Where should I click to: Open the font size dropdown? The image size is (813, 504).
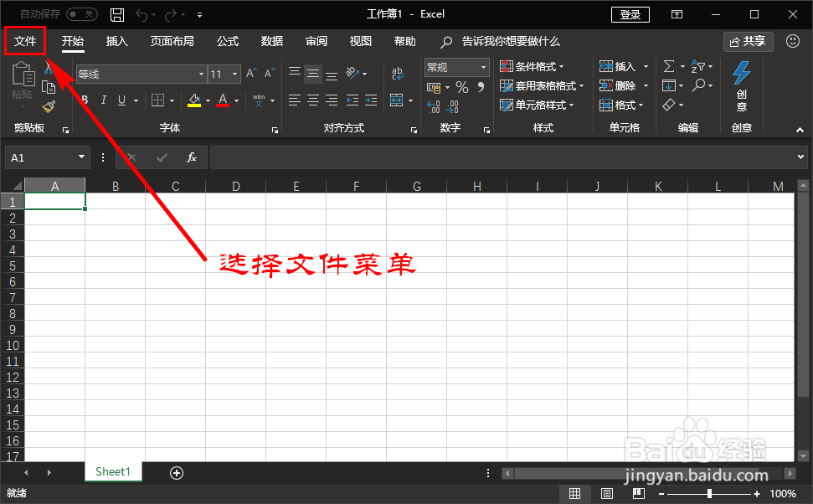[233, 74]
